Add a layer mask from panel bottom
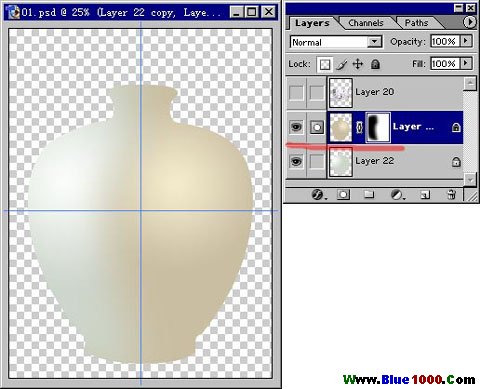This screenshot has height=389, width=480. coord(343,194)
